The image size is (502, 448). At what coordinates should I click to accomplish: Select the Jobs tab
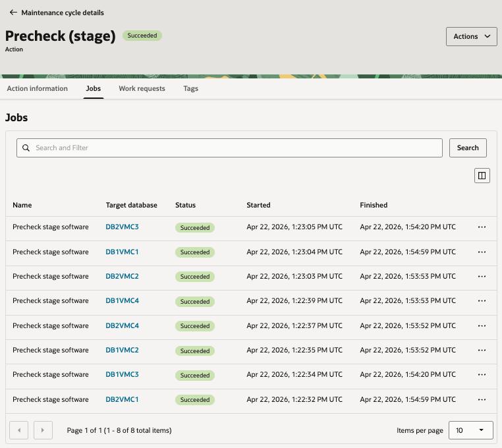93,88
